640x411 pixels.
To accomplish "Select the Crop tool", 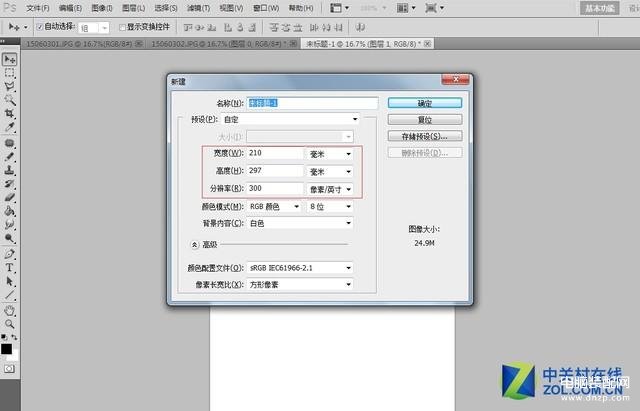I will [x=9, y=114].
